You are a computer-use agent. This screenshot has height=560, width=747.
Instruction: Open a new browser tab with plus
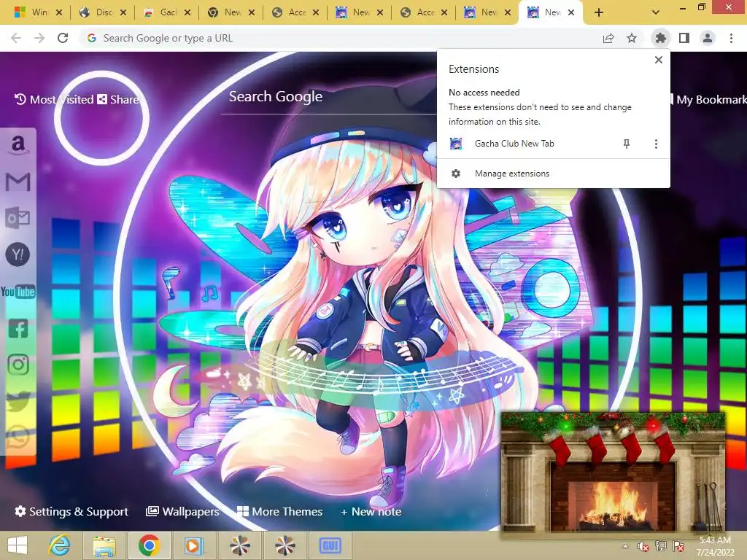pyautogui.click(x=599, y=13)
